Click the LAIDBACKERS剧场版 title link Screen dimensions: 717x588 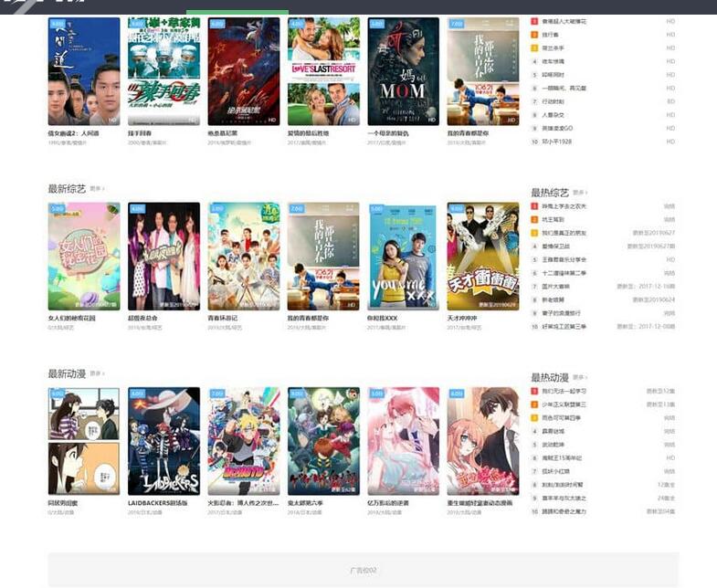158,503
